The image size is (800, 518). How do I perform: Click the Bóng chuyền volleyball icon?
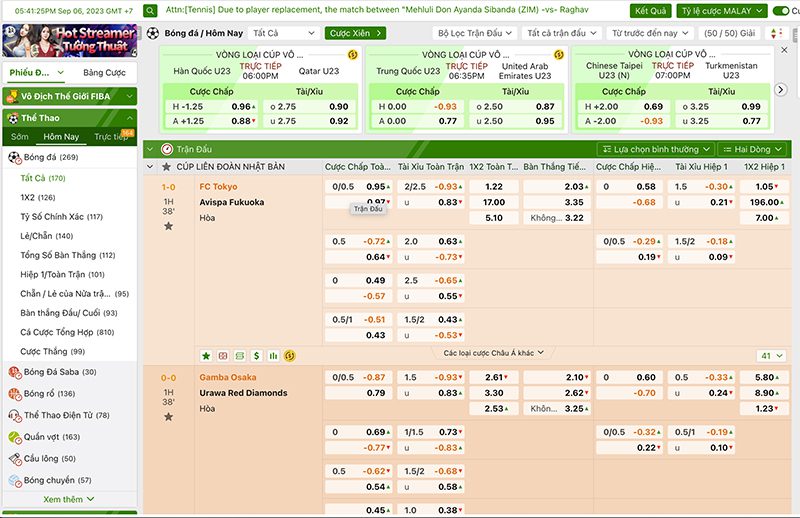15,481
